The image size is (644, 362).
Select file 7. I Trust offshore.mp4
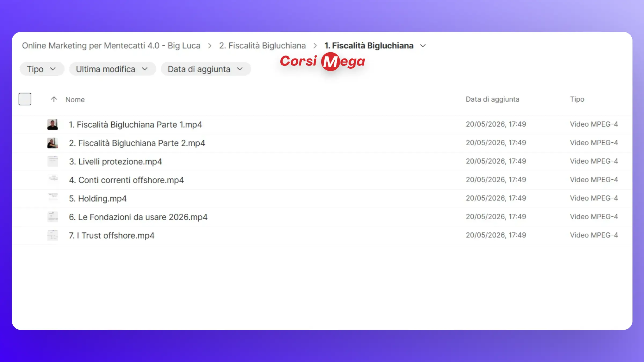112,235
